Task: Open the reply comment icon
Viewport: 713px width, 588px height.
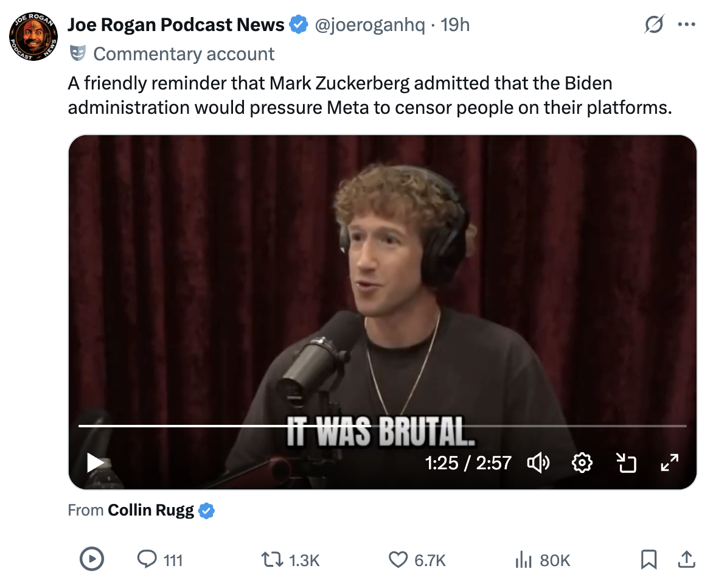Action: (x=147, y=559)
